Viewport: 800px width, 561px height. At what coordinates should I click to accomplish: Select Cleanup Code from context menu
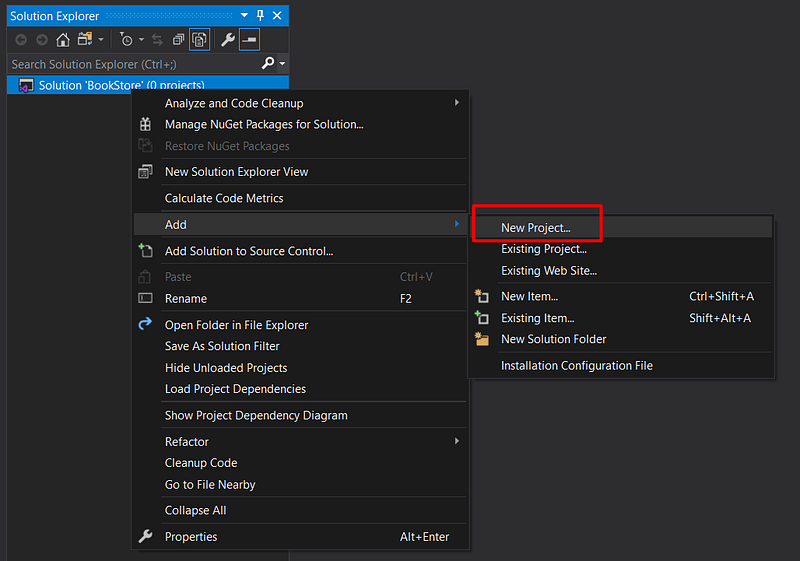click(301, 463)
